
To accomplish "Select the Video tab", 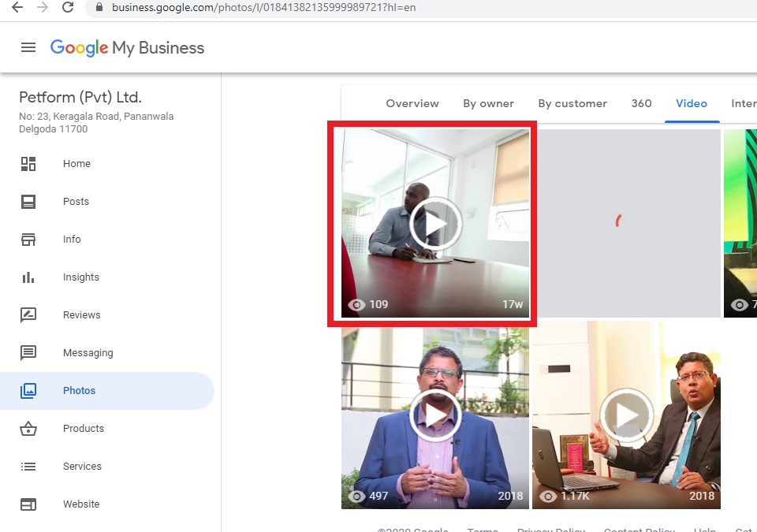I will (692, 103).
